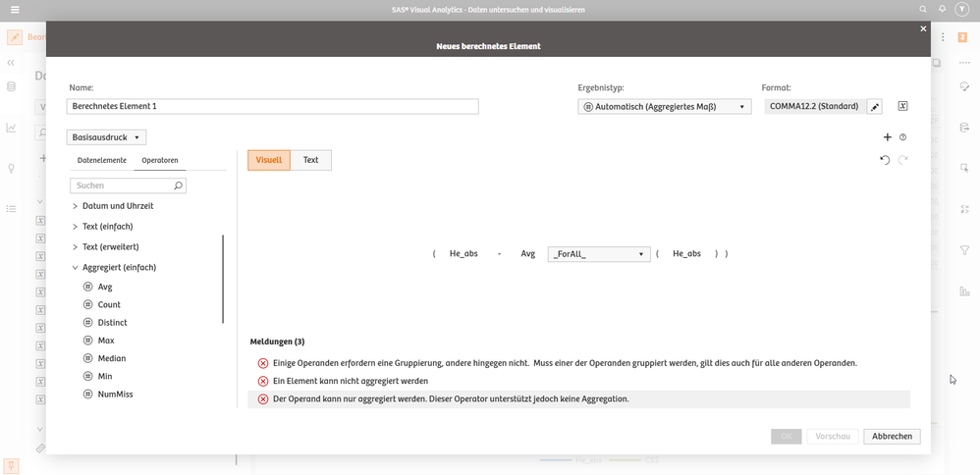Click the format edit pencil icon
Image resolution: width=980 pixels, height=475 pixels.
tap(875, 107)
